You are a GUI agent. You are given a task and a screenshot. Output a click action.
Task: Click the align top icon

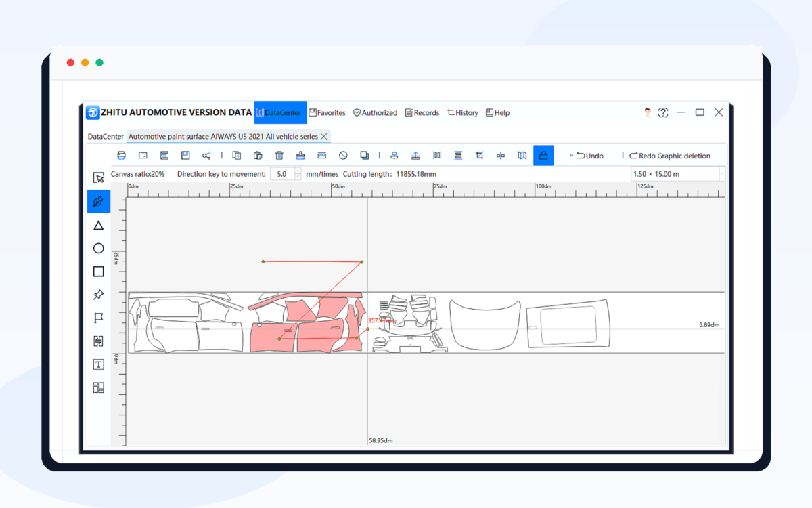pos(416,155)
